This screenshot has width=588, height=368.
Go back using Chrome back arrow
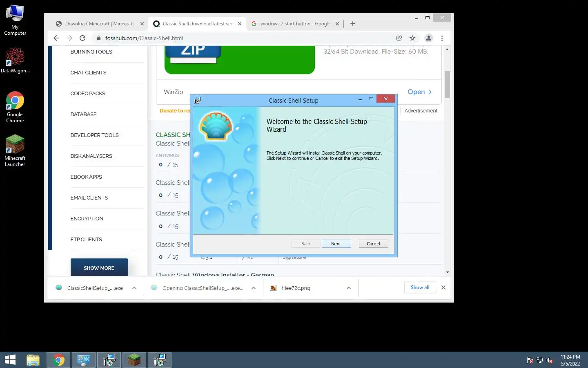pos(56,38)
